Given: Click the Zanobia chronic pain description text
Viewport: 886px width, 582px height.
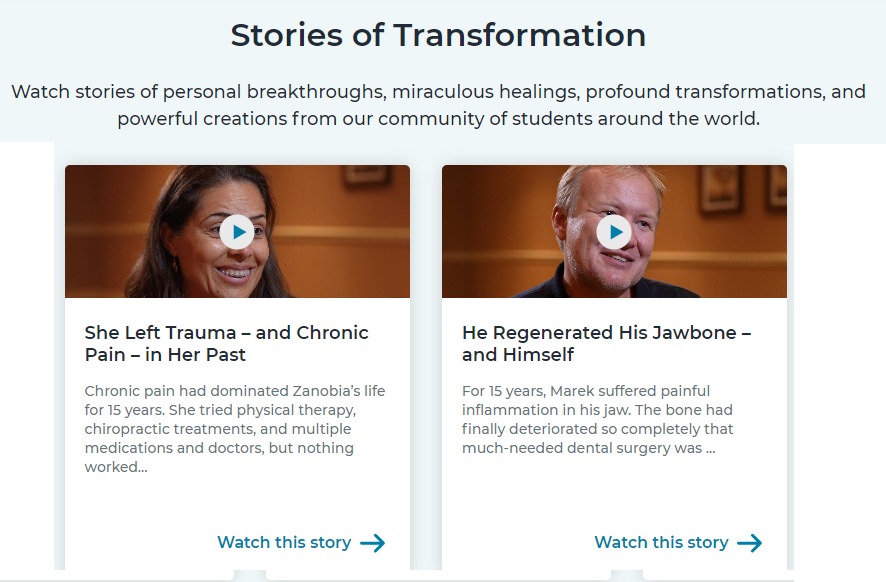Looking at the screenshot, I should (234, 419).
